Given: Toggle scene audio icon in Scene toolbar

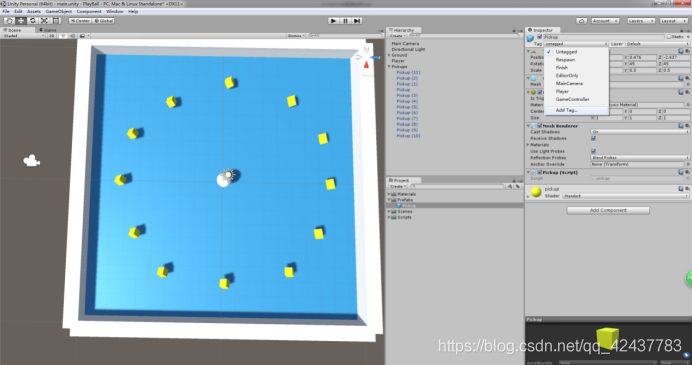Looking at the screenshot, I should coord(72,35).
